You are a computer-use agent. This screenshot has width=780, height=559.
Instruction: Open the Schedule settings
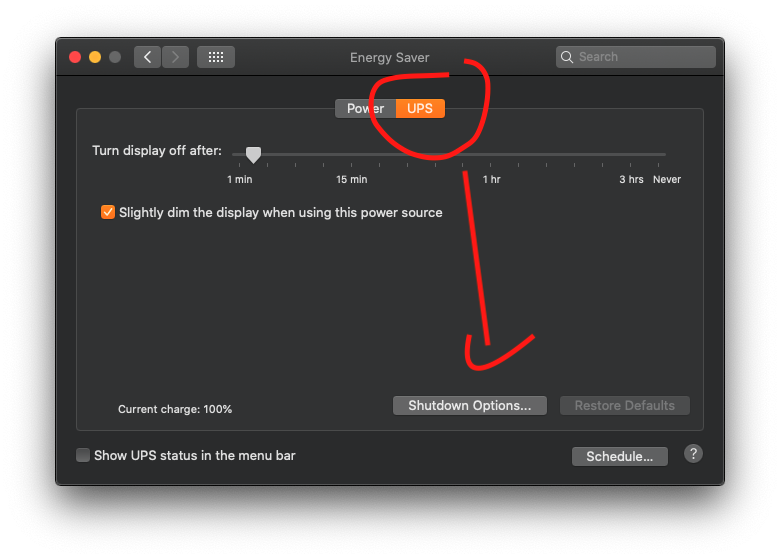[620, 456]
